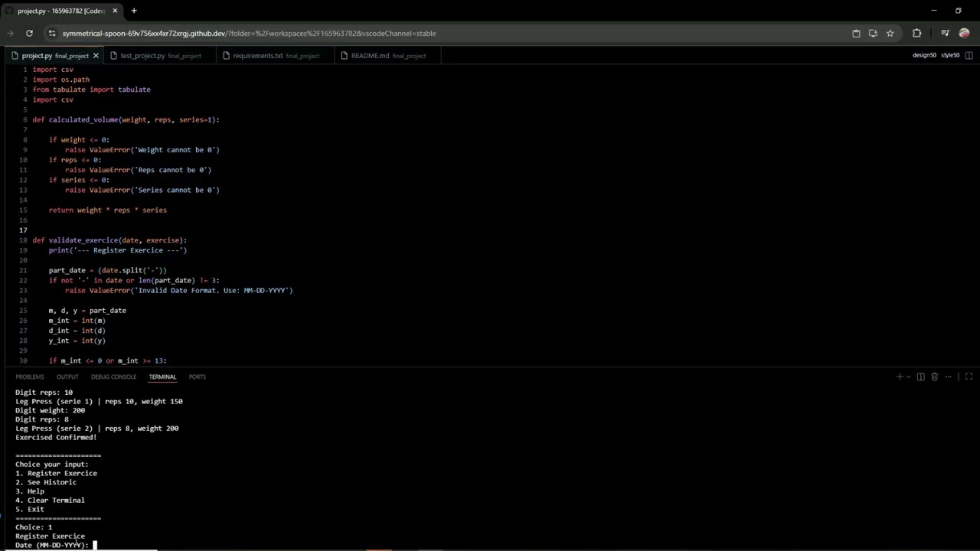Click 'Exercised Confirmed!' terminal output

[x=56, y=438]
